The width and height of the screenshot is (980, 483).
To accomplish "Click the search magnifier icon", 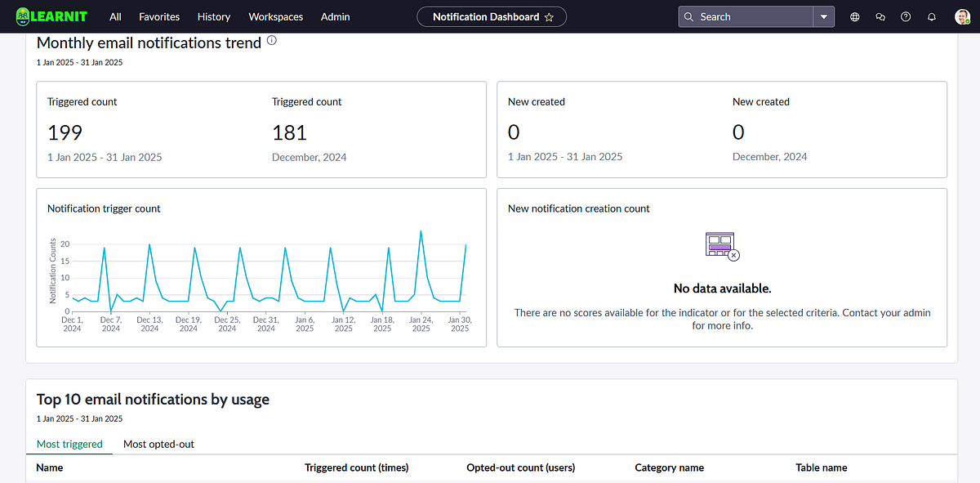I will tap(690, 16).
